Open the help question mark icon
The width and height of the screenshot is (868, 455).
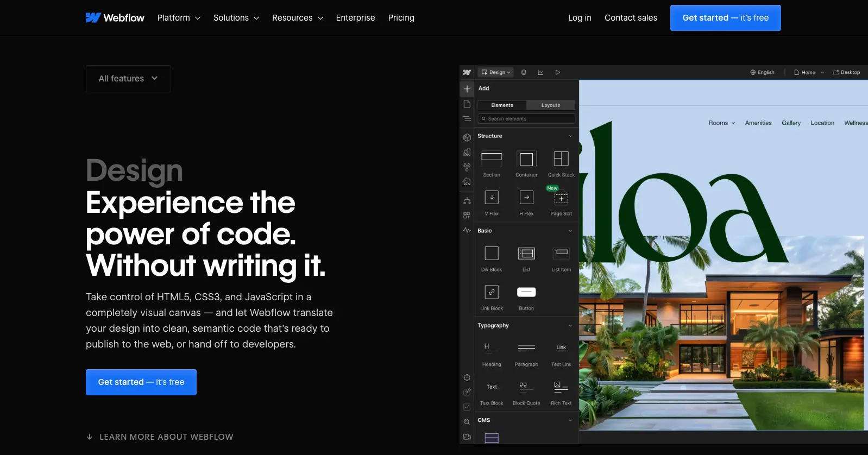(x=467, y=392)
